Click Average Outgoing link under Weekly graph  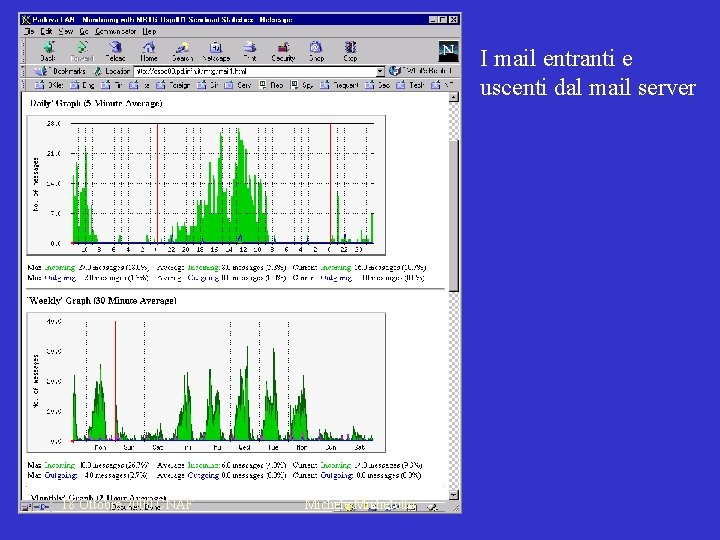coord(203,476)
